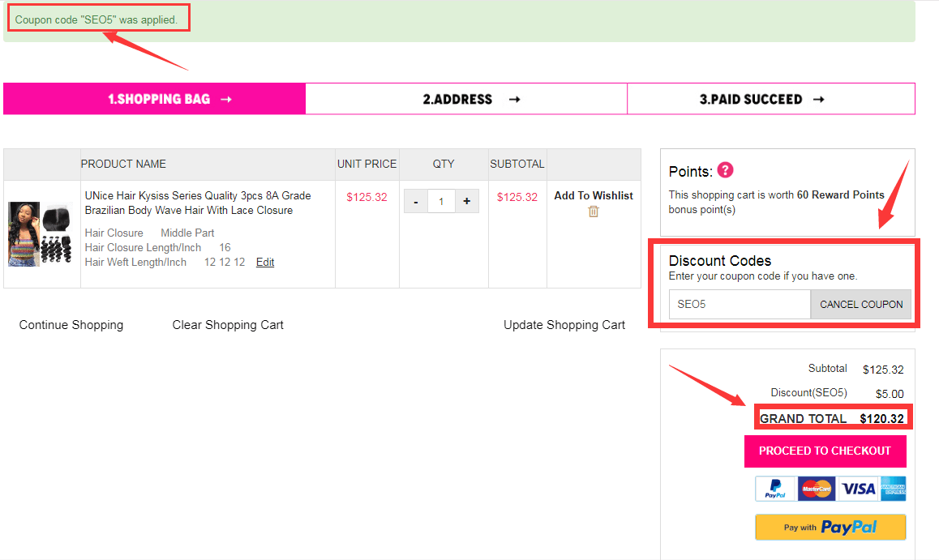Click the coupon code input field
The height and width of the screenshot is (560, 939).
point(740,305)
